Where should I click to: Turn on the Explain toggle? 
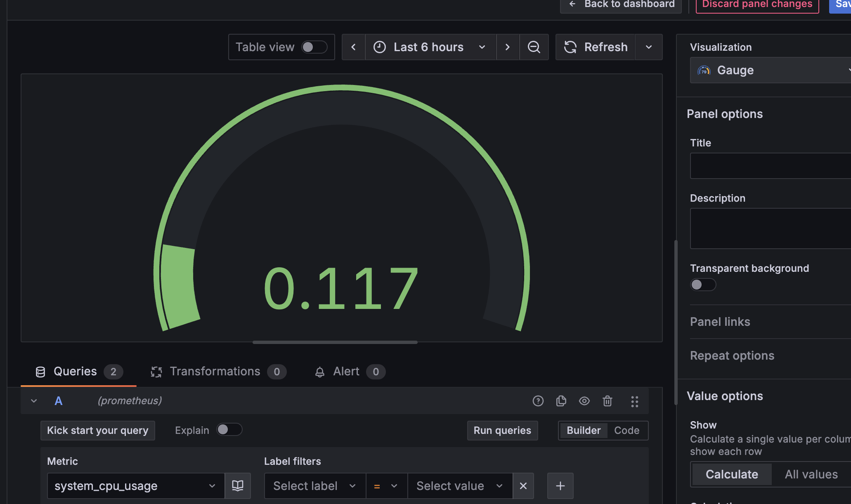pos(229,430)
